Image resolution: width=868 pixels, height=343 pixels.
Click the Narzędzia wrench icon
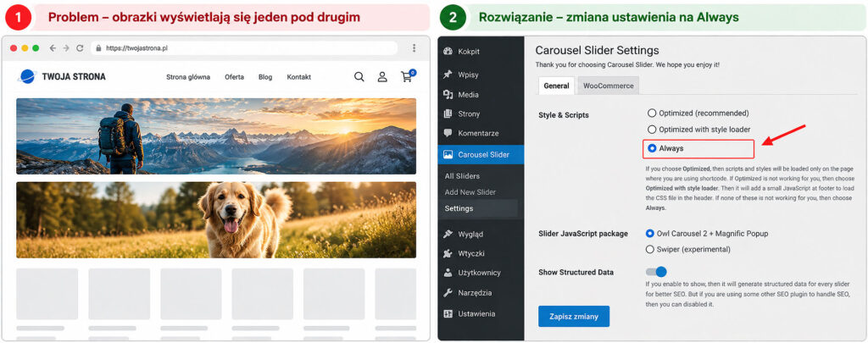point(448,293)
